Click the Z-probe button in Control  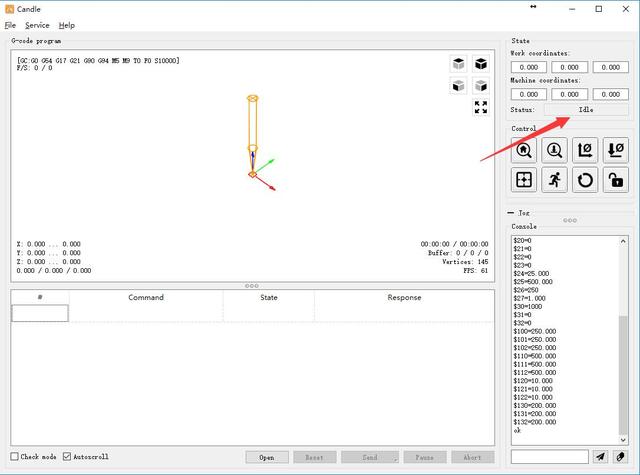[x=554, y=150]
